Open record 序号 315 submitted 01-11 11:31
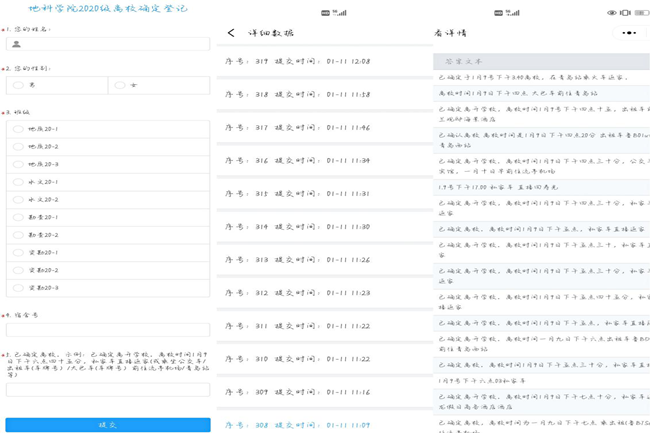Image resolution: width=650 pixels, height=433 pixels. [x=325, y=194]
